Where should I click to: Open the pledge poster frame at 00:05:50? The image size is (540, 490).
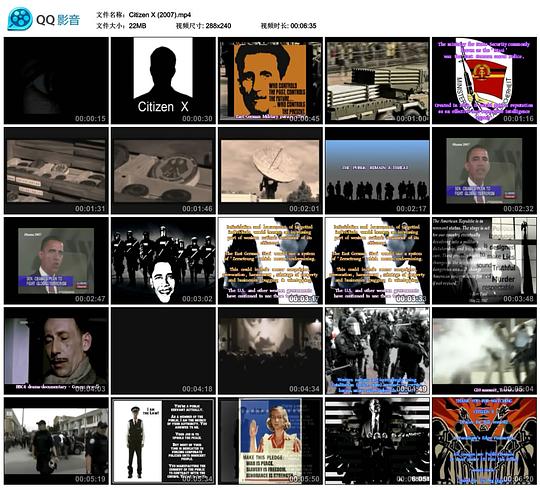(x=270, y=441)
